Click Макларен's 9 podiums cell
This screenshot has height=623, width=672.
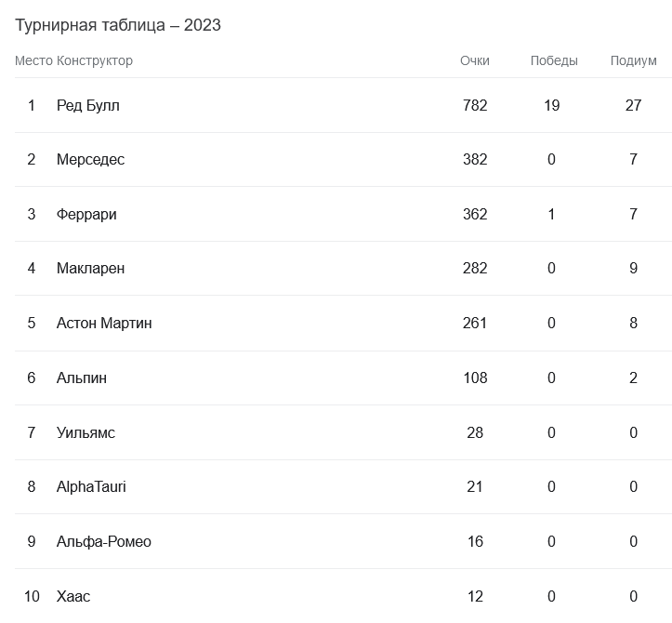[633, 269]
